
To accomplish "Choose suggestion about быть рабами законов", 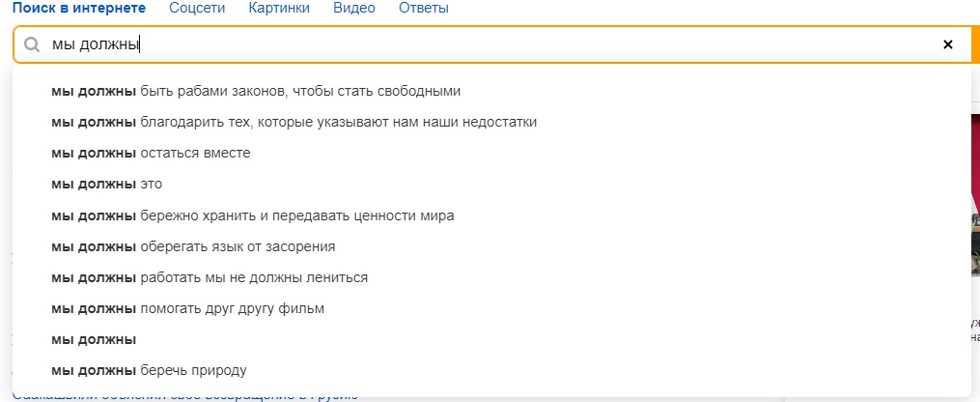I will [256, 92].
